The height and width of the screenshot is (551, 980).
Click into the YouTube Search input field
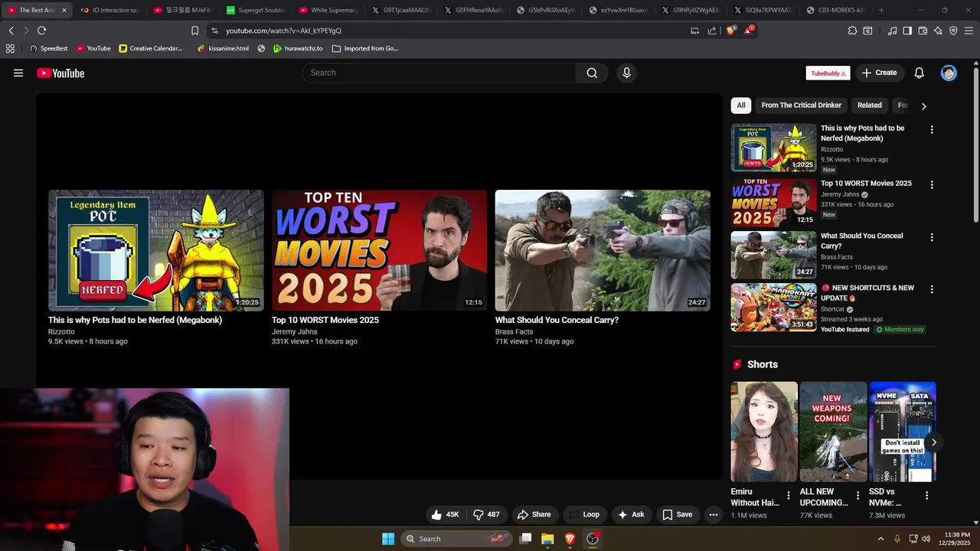[x=439, y=73]
